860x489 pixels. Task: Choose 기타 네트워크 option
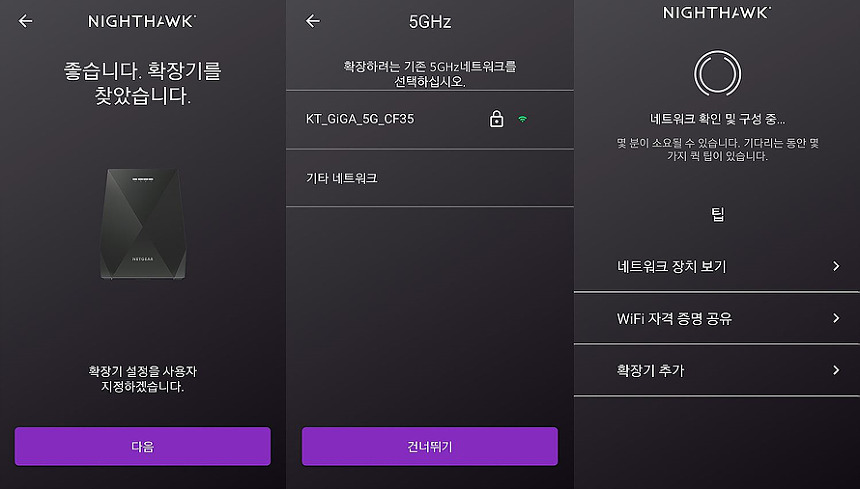click(430, 178)
